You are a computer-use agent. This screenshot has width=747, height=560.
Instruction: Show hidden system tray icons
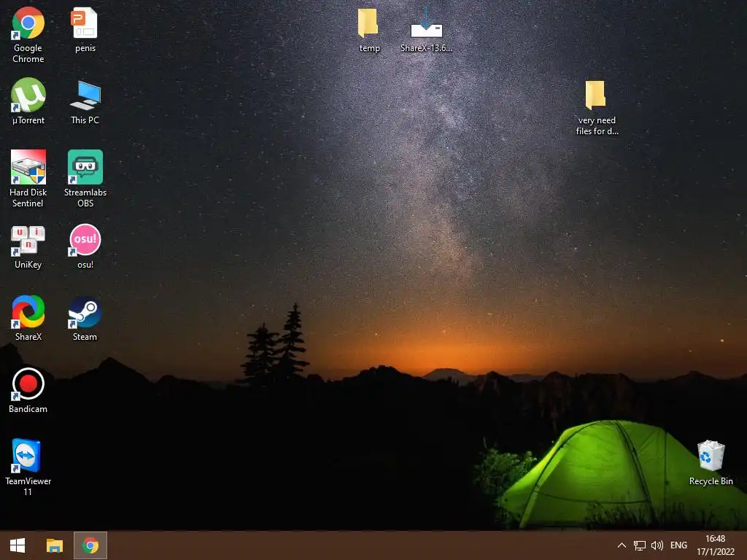622,545
